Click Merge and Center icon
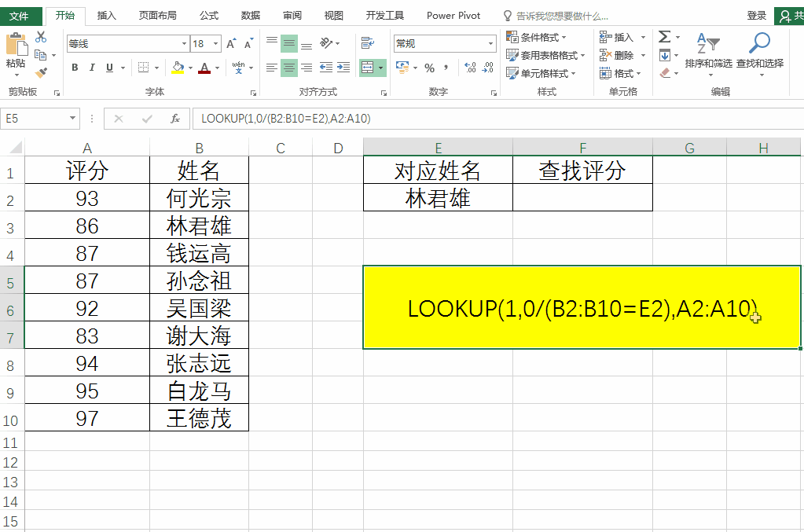Screen dimensions: 804x532 (x=367, y=67)
